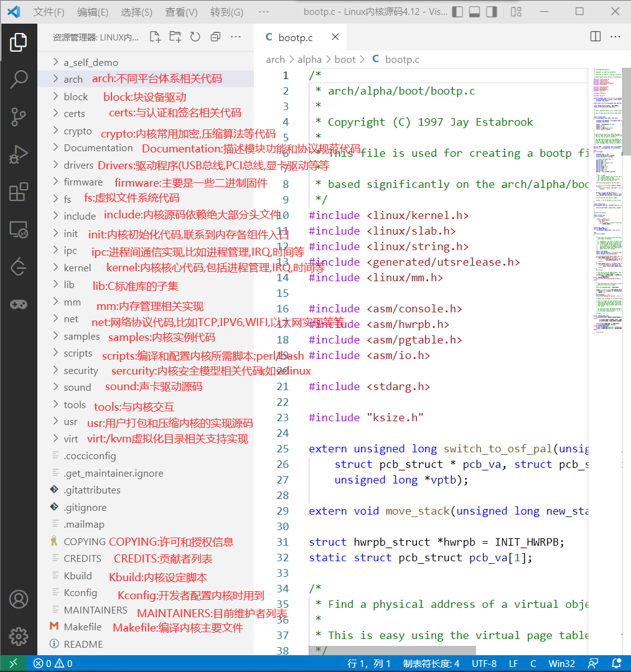Viewport: 631px width, 672px height.
Task: Open Remote Explorer view
Action: click(x=19, y=230)
